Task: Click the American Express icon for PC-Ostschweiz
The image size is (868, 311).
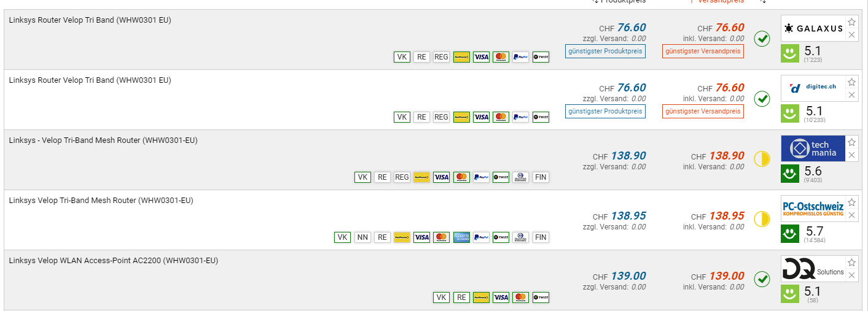Action: click(461, 237)
